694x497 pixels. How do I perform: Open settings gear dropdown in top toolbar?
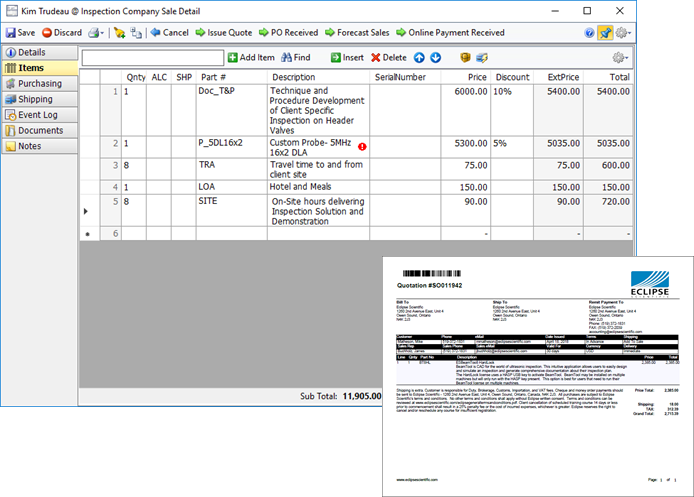coord(623,33)
